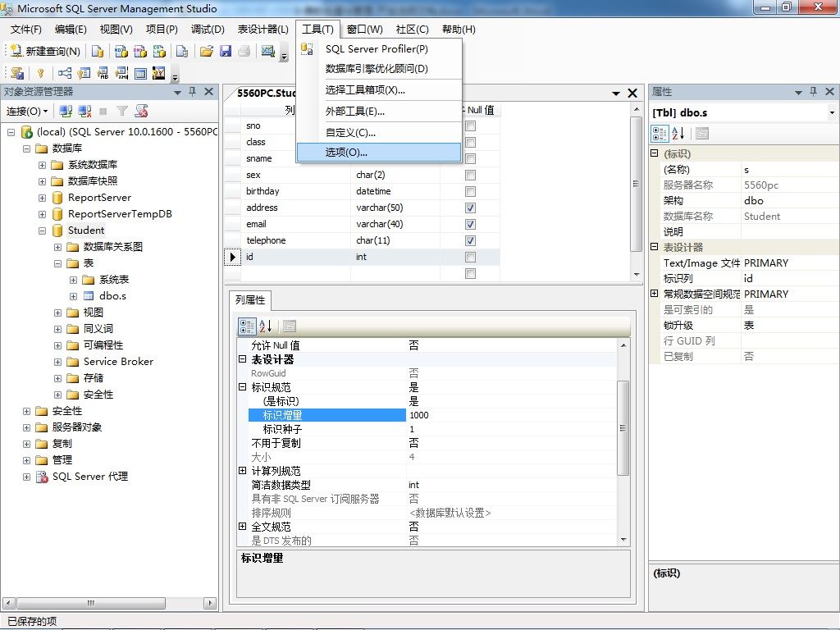The height and width of the screenshot is (630, 840).
Task: Select the SQL Server 代理 tree node
Action: (90, 477)
